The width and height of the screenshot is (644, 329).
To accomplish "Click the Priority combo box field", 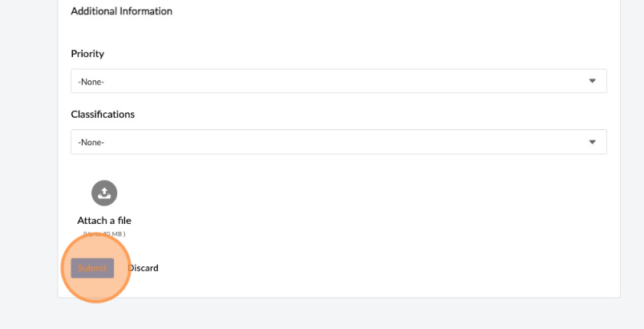I will (x=338, y=81).
